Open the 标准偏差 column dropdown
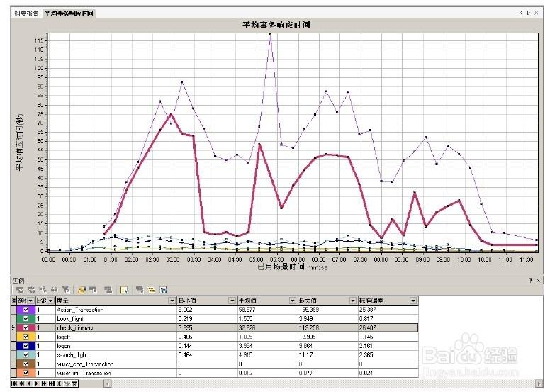The image size is (550, 392). coord(413,301)
